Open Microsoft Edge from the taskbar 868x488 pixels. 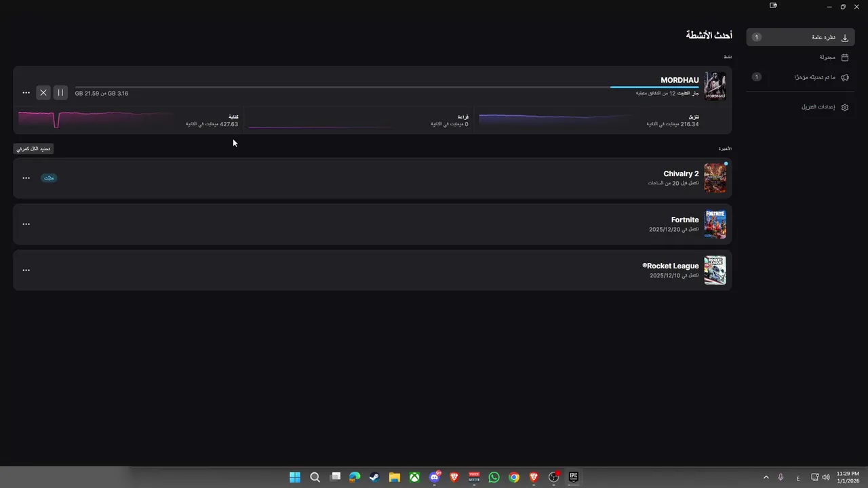point(355,477)
